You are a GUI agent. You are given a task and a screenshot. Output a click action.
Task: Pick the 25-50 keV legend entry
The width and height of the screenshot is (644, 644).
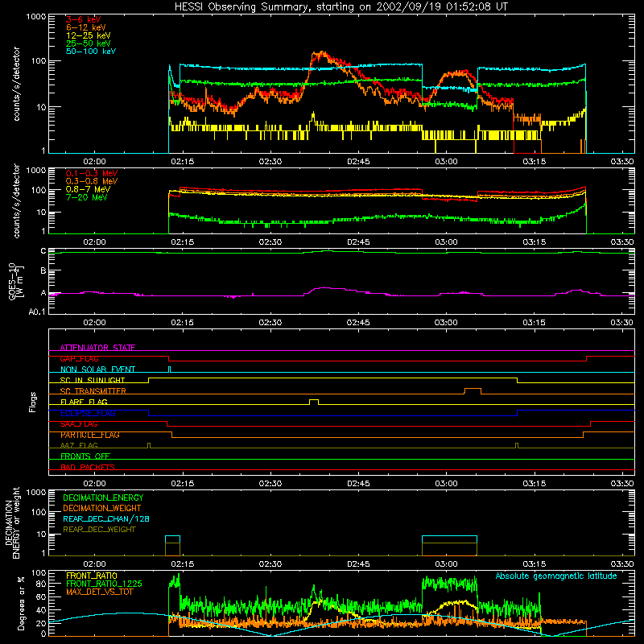pyautogui.click(x=89, y=43)
